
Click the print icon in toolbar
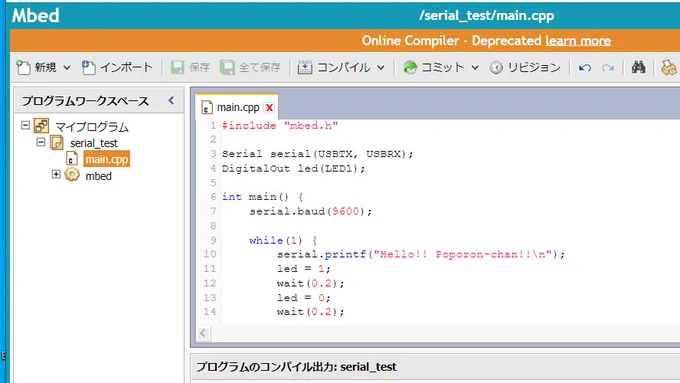pos(668,67)
